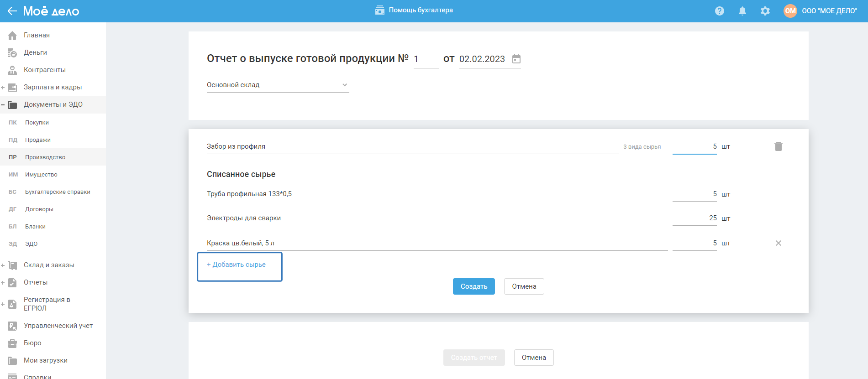Screen dimensions: 868x379
Task: Open ЭДО submenu item
Action: tap(53, 244)
